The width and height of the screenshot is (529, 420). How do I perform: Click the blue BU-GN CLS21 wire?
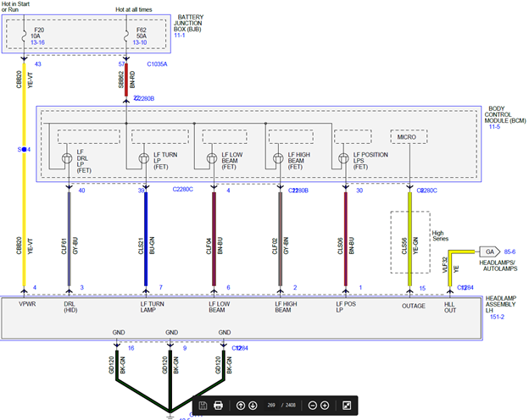coord(146,239)
